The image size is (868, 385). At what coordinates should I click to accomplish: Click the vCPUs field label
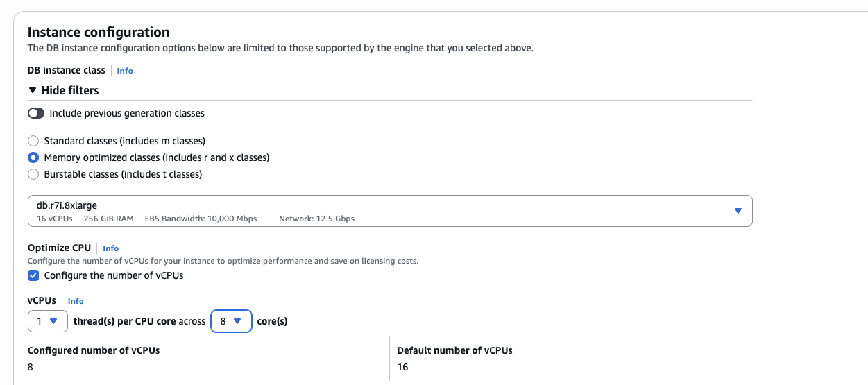pyautogui.click(x=42, y=300)
